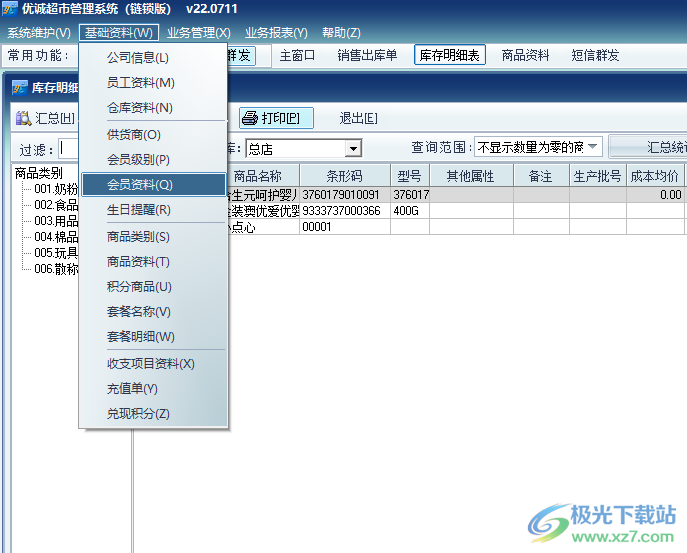Select 商品类别 root tree node
Screen dimensions: 687x553
click(39, 173)
